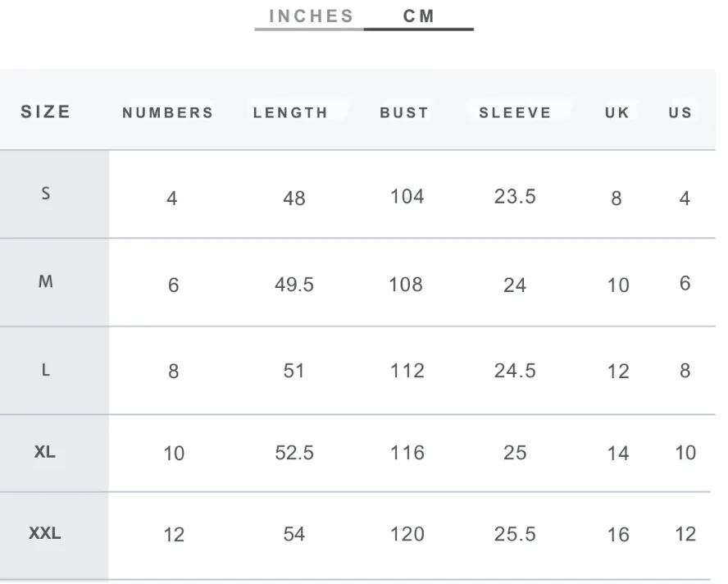
Task: Click sleeve value 24.5 for size L
Action: [515, 371]
